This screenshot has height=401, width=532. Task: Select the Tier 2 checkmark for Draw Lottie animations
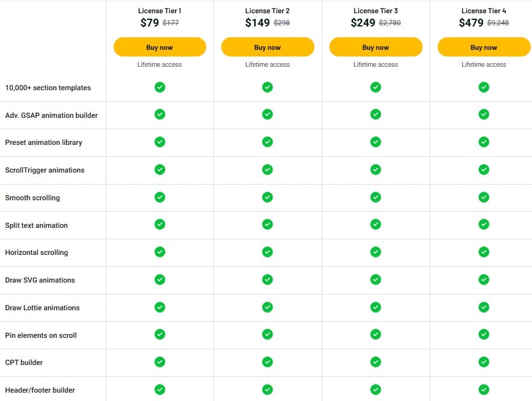click(x=268, y=307)
